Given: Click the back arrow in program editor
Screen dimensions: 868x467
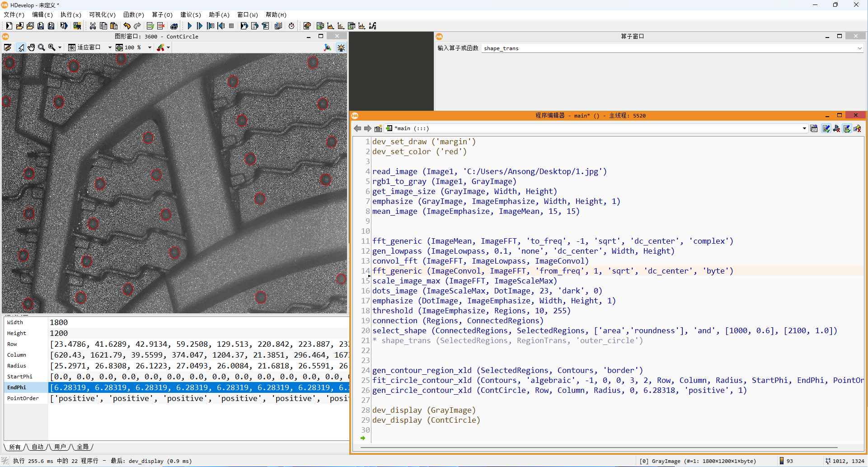Looking at the screenshot, I should point(357,128).
